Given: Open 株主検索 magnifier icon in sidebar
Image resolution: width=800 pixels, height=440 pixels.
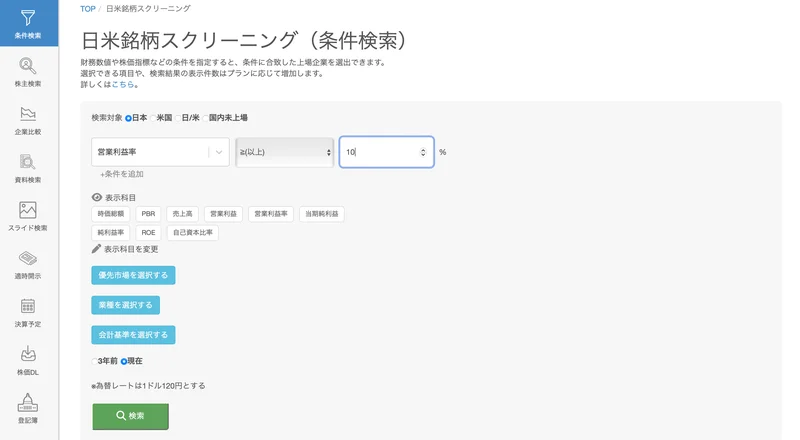Looking at the screenshot, I should pyautogui.click(x=28, y=66).
